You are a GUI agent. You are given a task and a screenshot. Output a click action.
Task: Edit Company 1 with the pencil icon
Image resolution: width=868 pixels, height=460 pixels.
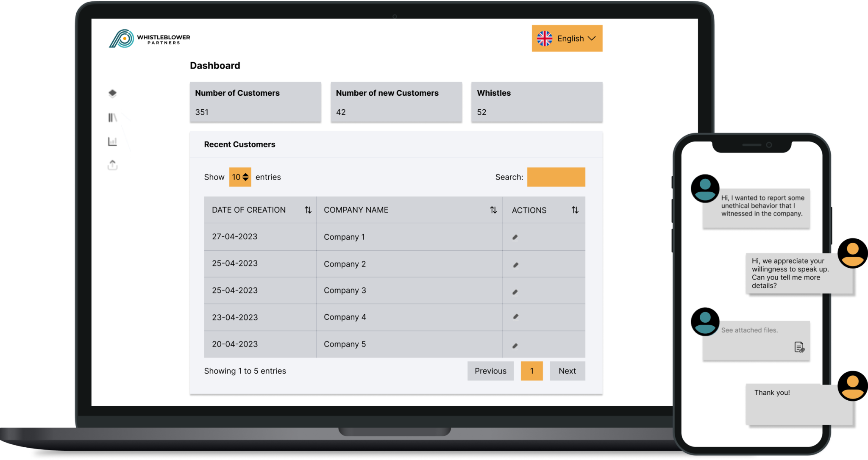click(x=515, y=237)
